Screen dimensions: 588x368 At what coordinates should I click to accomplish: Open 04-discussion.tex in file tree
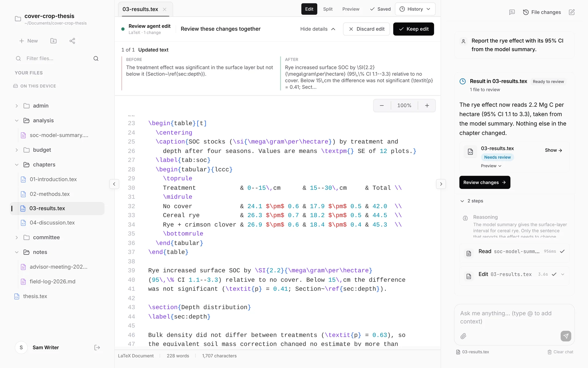tap(57, 223)
